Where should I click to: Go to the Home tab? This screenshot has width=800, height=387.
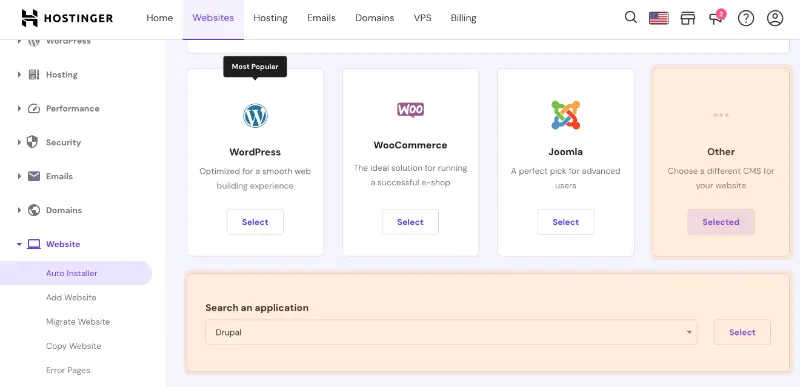[x=160, y=18]
